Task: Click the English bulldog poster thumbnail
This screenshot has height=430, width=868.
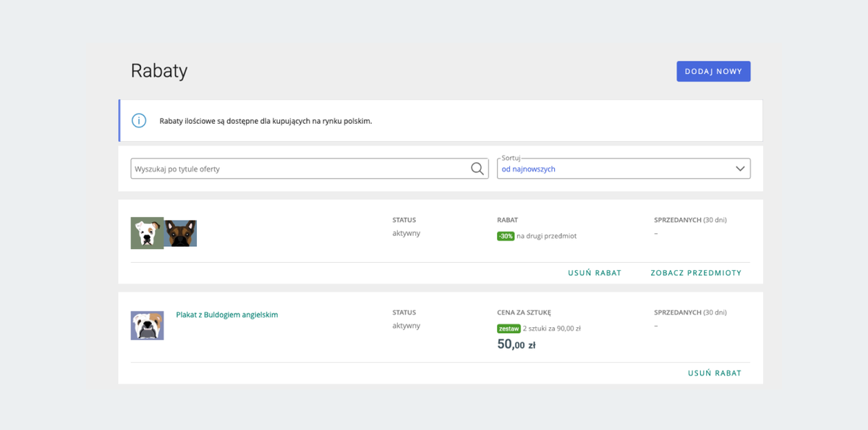Action: [147, 326]
